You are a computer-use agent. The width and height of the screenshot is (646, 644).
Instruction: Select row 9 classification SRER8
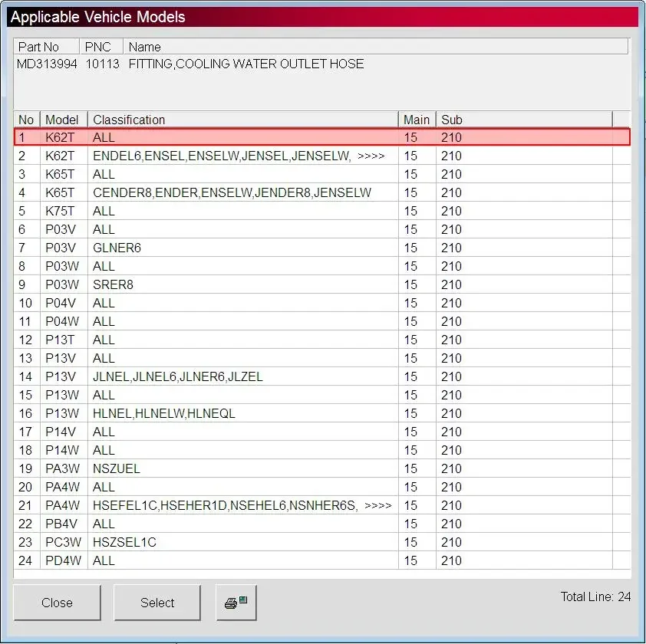click(113, 284)
